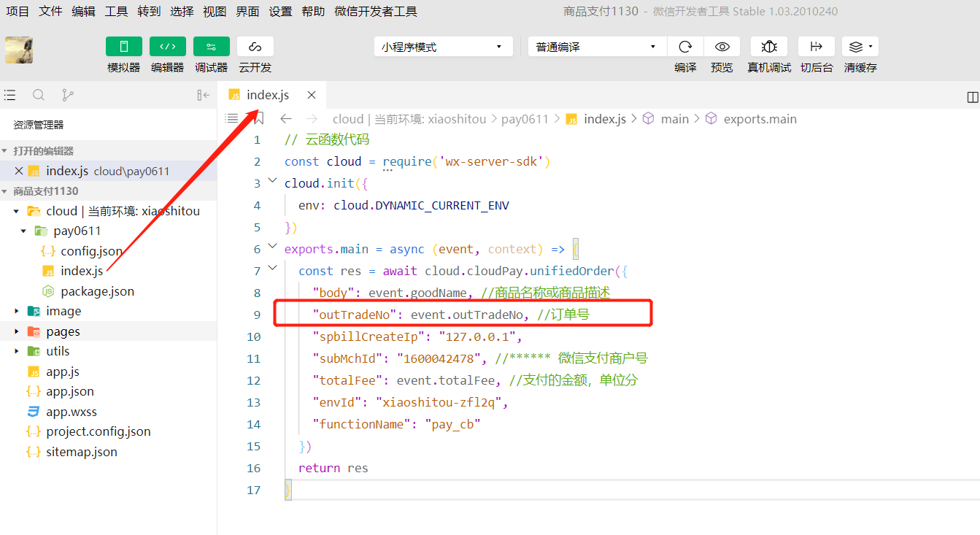Open sitemap.json in the file tree
This screenshot has width=980, height=535.
pos(82,452)
